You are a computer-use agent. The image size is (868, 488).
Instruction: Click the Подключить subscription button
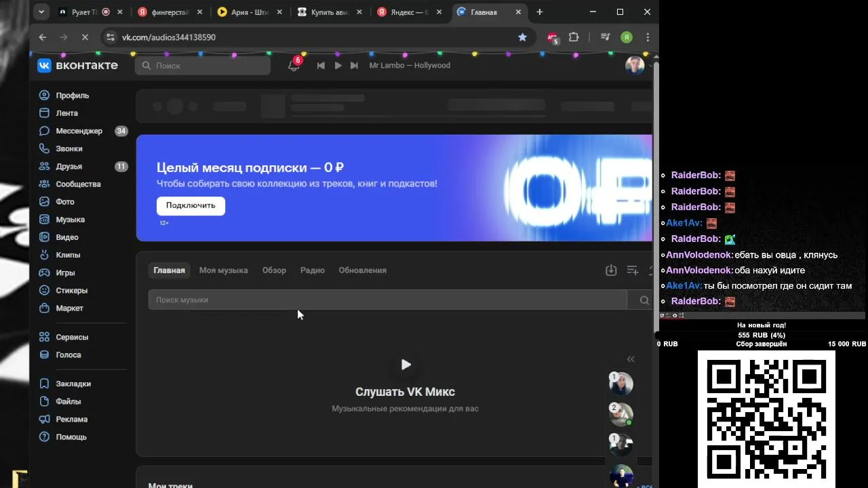[191, 205]
